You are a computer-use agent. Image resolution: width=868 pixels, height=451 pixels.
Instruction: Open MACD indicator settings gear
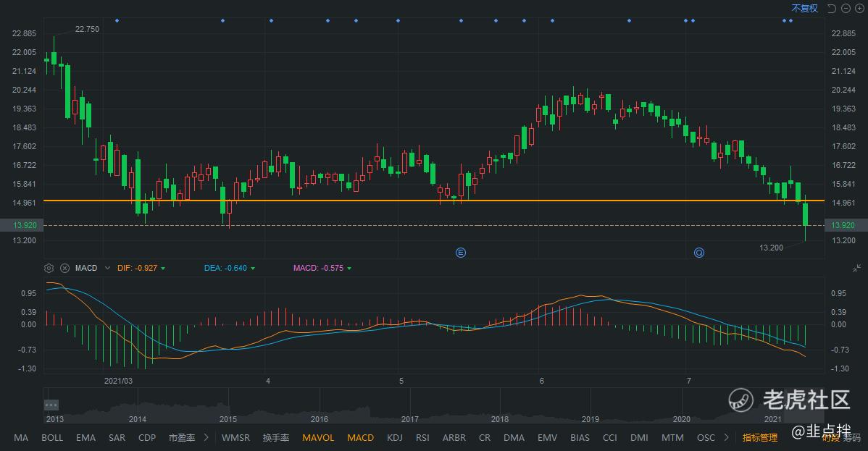[x=49, y=268]
